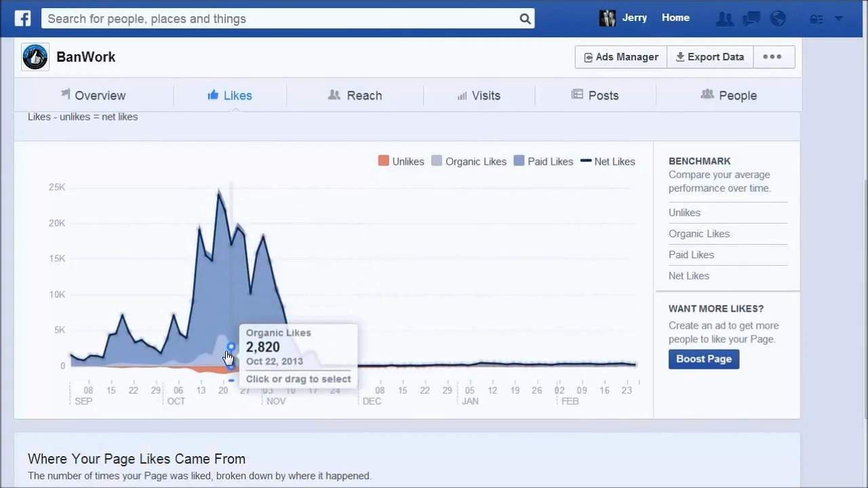Go to Home link

675,18
